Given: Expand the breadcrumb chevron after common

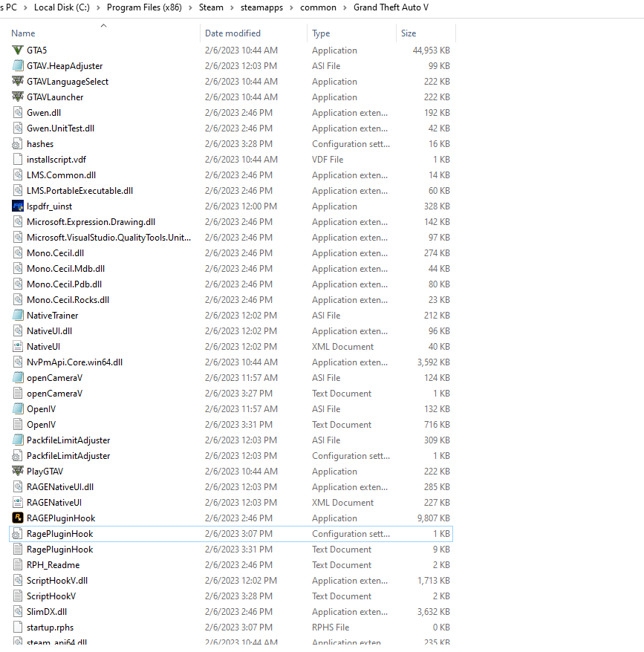Looking at the screenshot, I should click(x=345, y=8).
